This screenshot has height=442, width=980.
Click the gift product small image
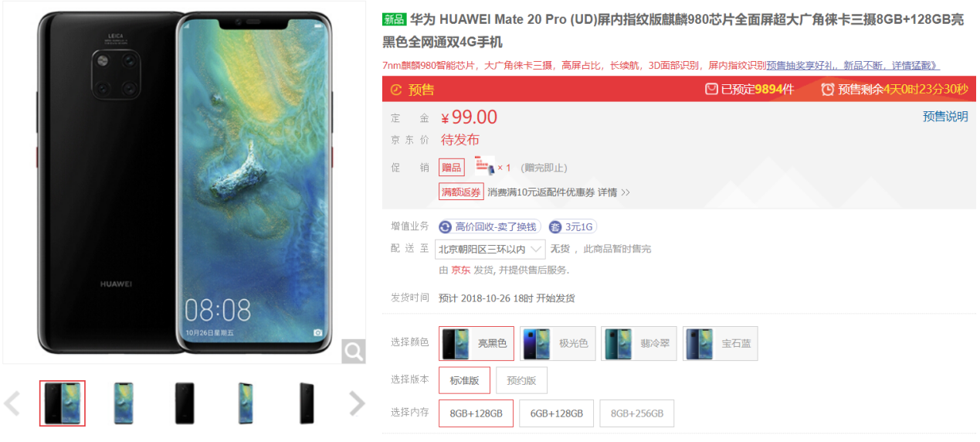click(x=484, y=165)
